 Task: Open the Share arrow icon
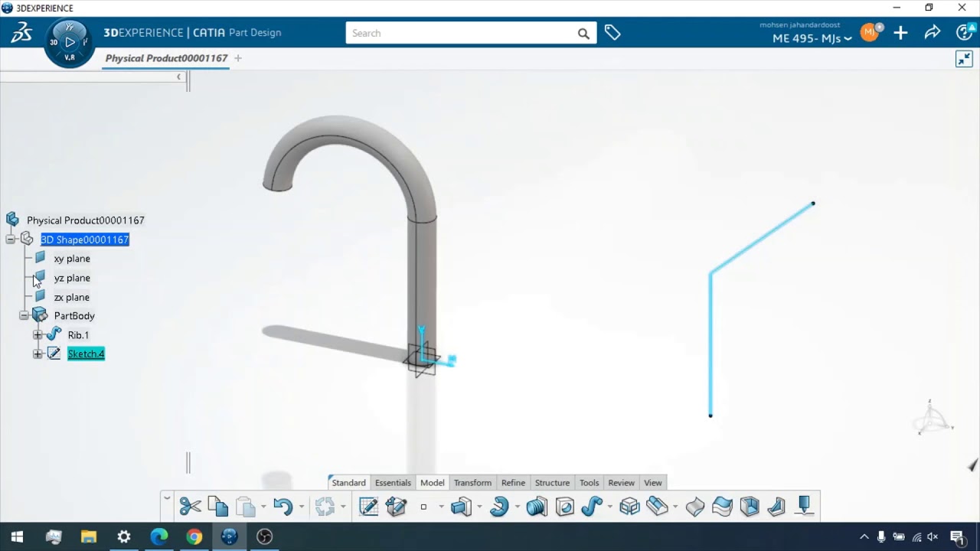point(932,33)
